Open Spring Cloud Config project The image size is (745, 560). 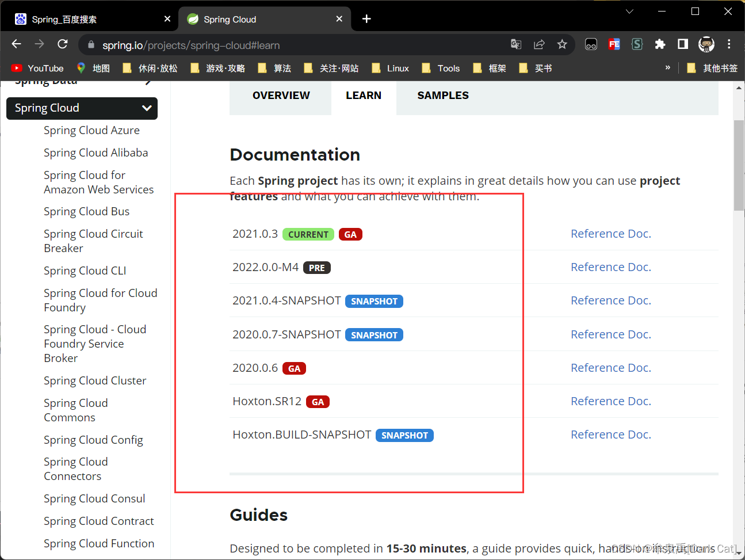click(93, 440)
